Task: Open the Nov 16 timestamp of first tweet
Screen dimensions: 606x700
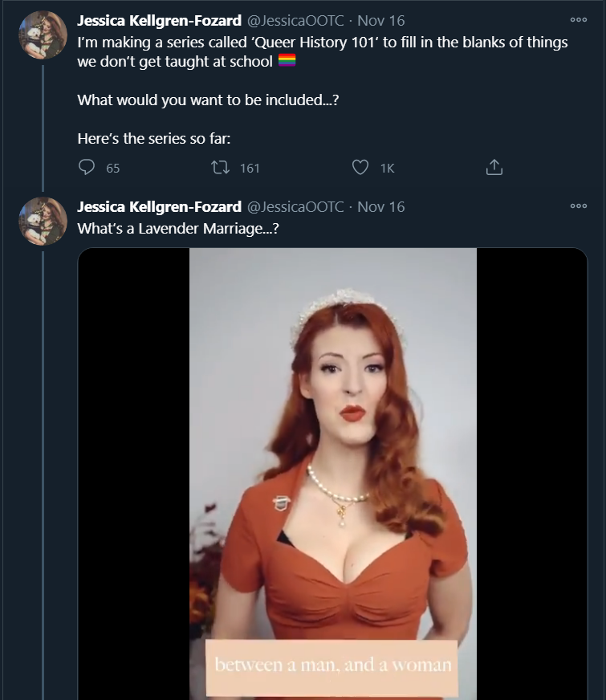Action: click(381, 21)
